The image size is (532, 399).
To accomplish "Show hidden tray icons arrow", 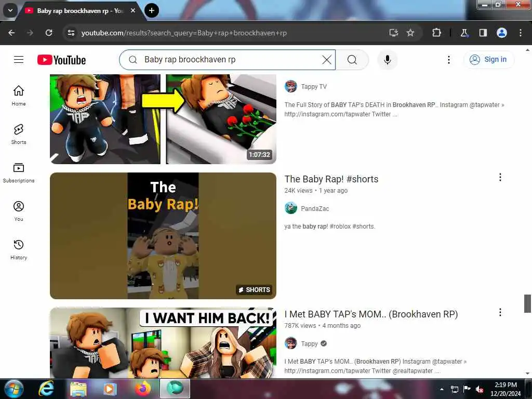I will [442, 389].
